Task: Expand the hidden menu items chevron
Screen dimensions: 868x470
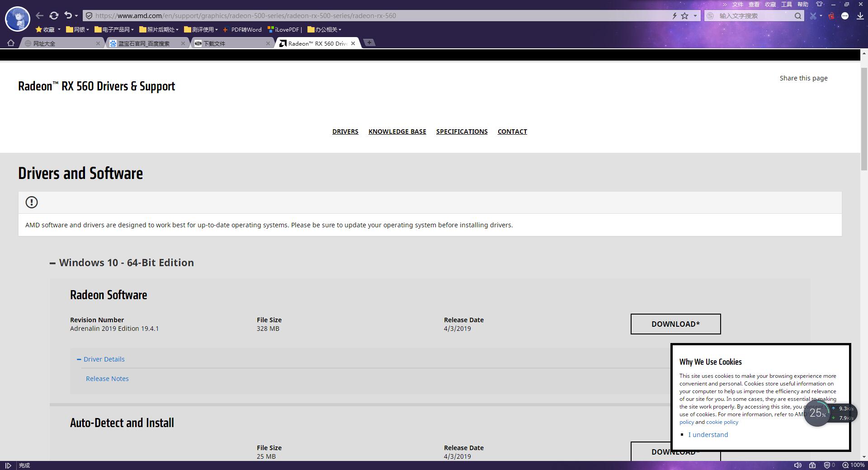Action: (x=725, y=5)
